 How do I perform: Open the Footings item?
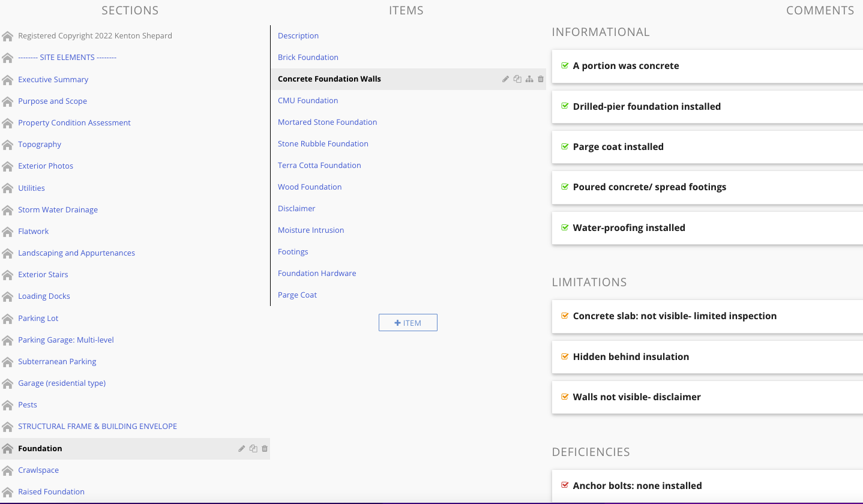tap(293, 252)
